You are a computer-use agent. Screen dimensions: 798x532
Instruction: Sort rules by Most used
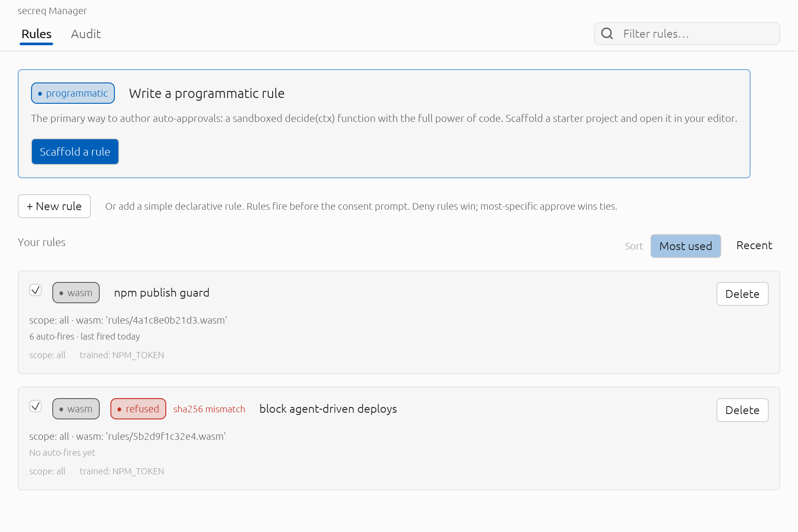(x=685, y=246)
